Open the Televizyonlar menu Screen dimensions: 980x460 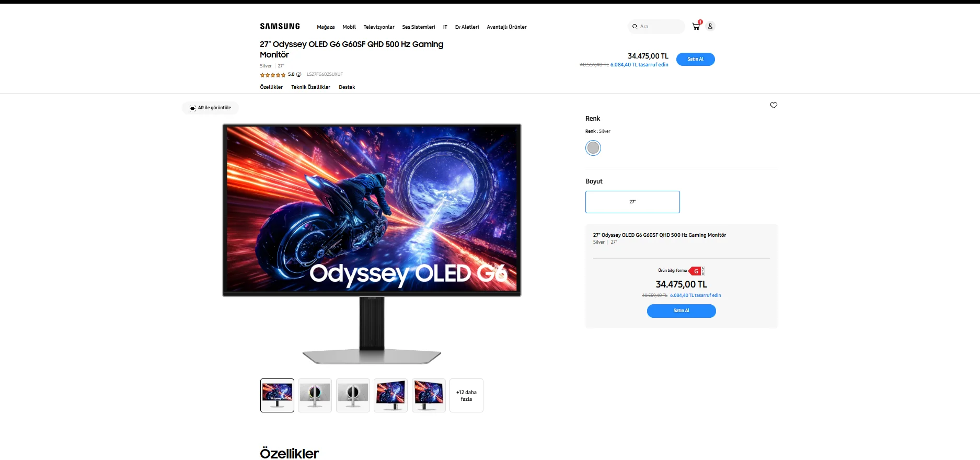[379, 27]
